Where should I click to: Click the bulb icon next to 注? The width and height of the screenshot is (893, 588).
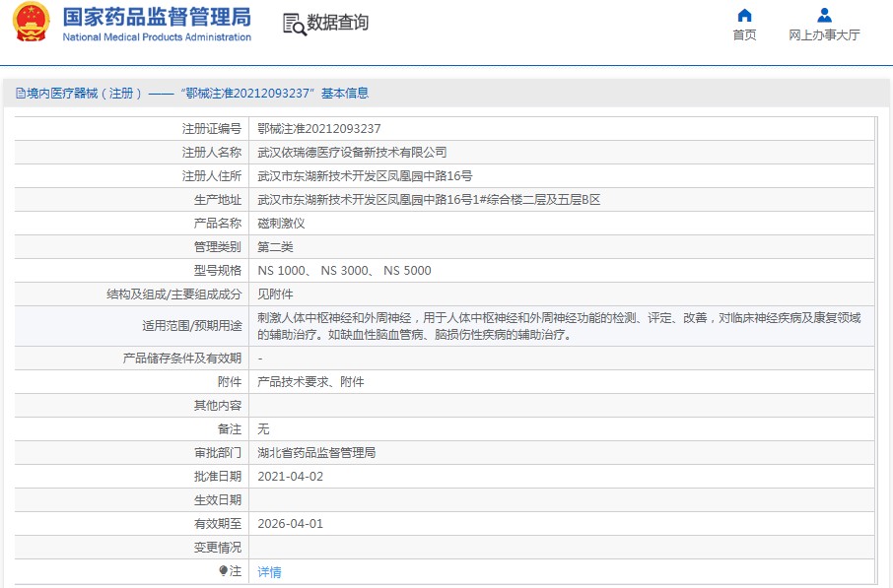pyautogui.click(x=223, y=570)
